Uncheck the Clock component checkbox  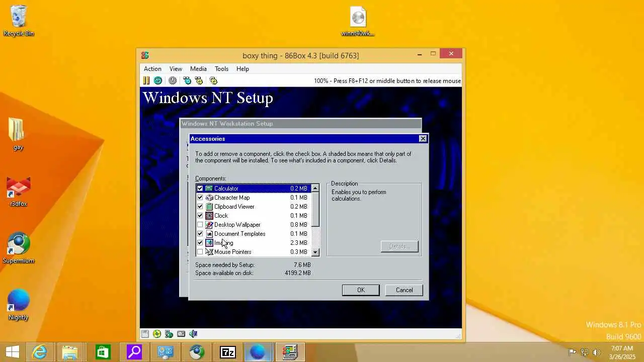pyautogui.click(x=200, y=216)
